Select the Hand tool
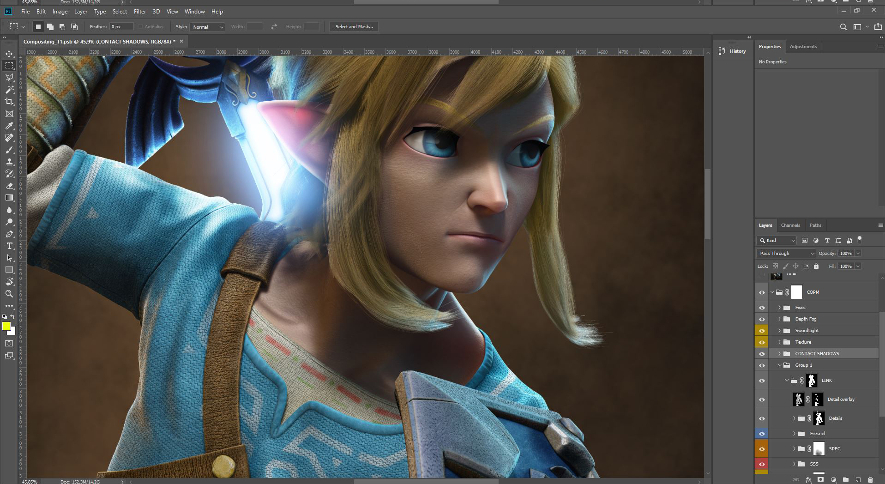 click(x=9, y=282)
